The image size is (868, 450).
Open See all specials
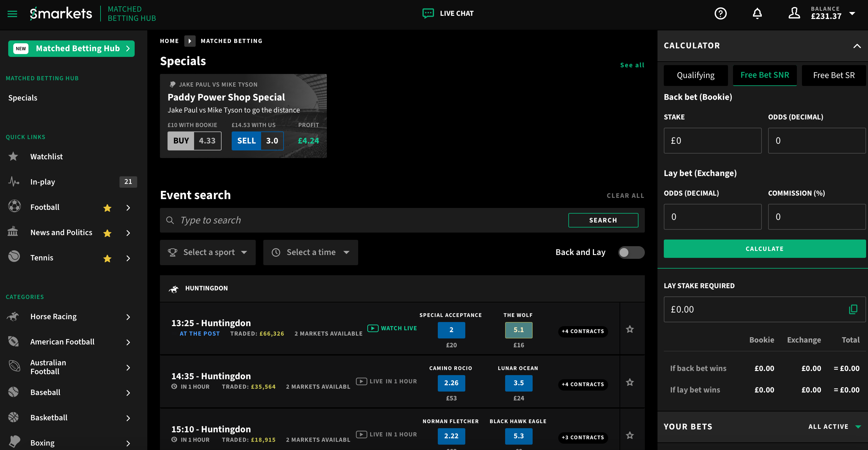coord(632,65)
